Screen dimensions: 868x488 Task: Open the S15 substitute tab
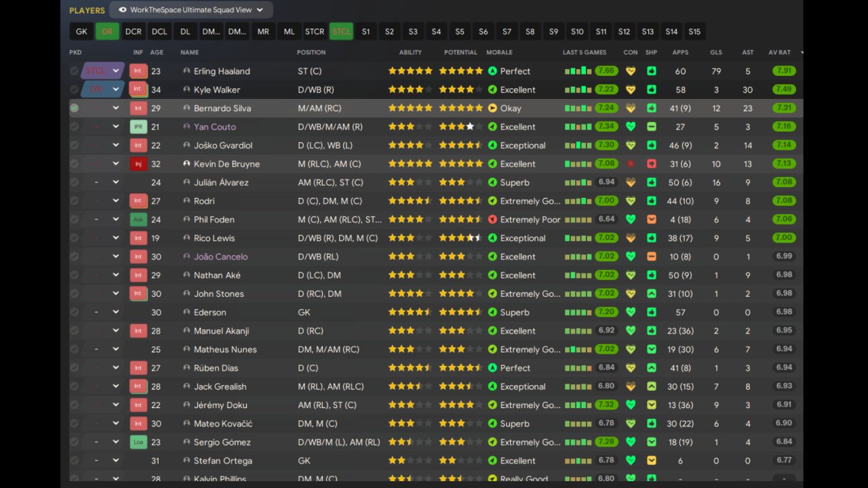(694, 32)
